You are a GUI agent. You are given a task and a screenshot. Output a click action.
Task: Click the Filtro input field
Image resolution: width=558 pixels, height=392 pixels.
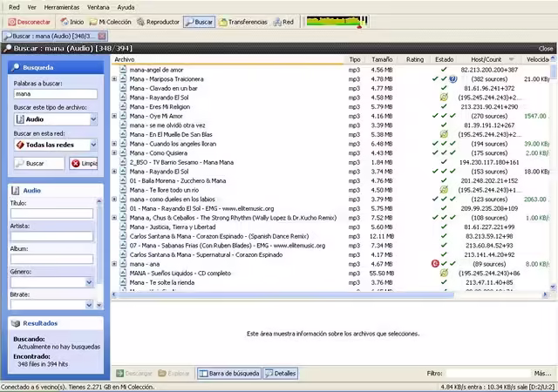488,373
